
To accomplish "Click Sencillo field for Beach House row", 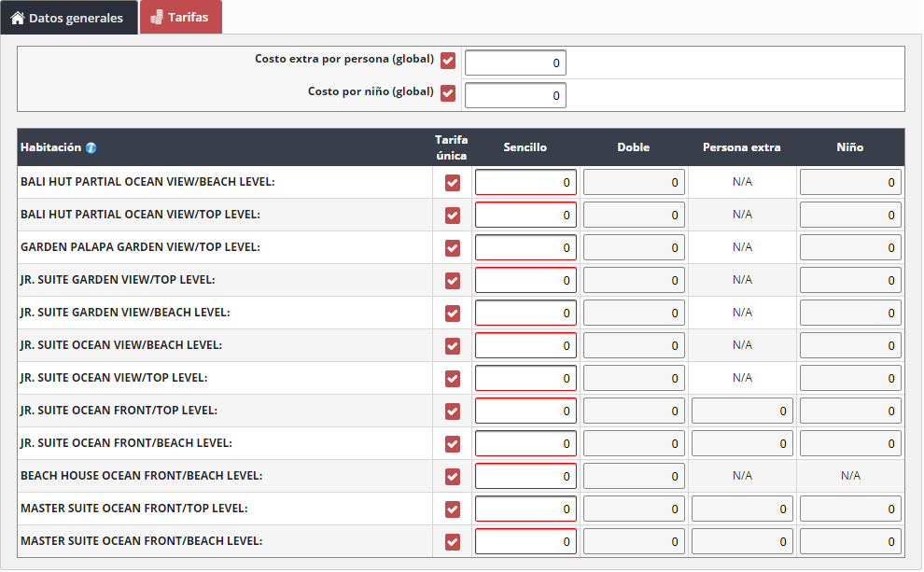I will pyautogui.click(x=525, y=477).
